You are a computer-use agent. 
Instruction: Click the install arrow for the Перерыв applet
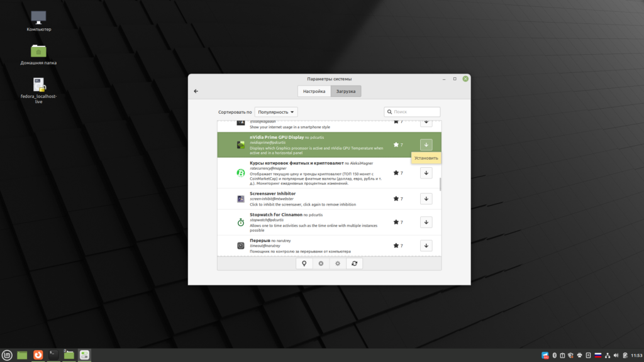[x=426, y=246]
